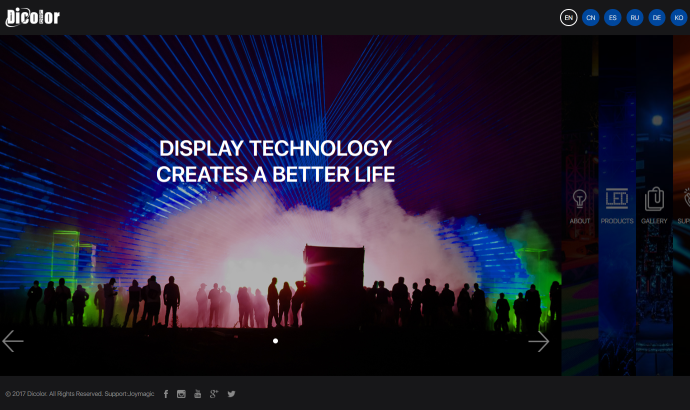The height and width of the screenshot is (410, 690).
Task: Switch language to ES
Action: click(x=613, y=18)
